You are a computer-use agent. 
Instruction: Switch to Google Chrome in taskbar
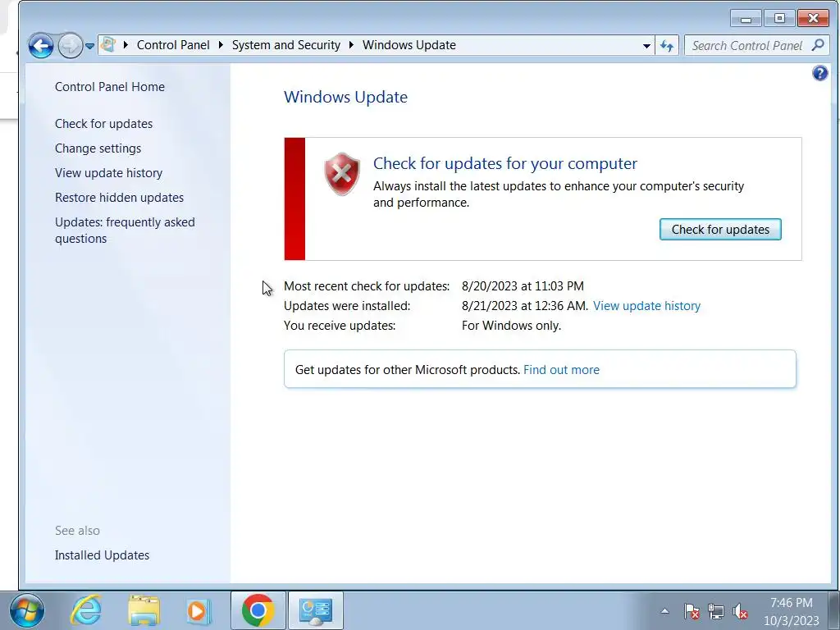coord(258,610)
